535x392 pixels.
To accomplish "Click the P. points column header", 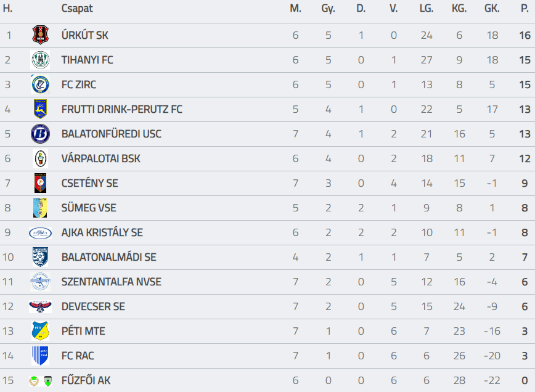I will [525, 9].
